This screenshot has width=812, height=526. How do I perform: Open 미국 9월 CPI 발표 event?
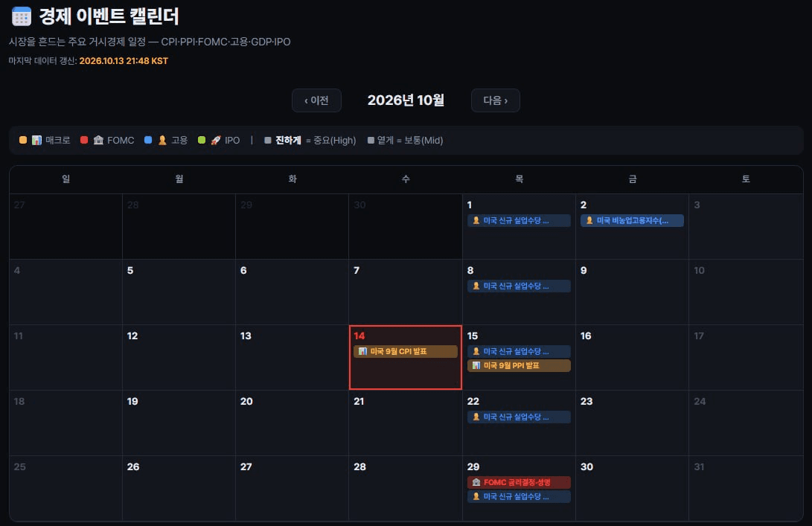tap(406, 351)
